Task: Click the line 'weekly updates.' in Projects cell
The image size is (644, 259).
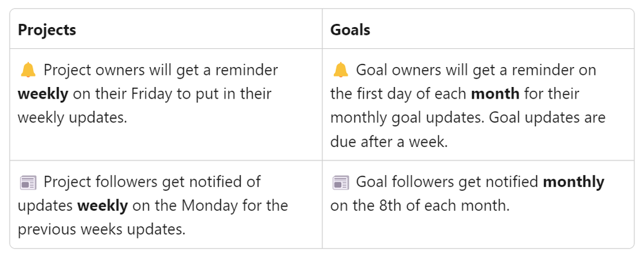Action: pyautogui.click(x=72, y=118)
